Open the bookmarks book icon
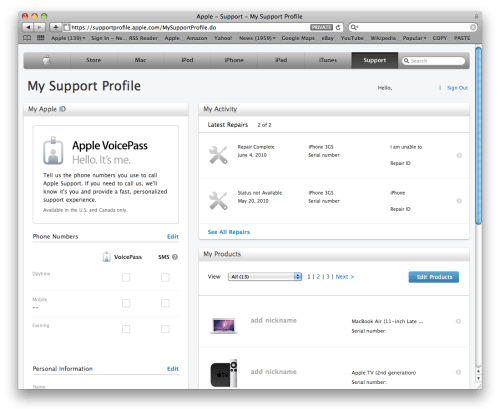 point(27,38)
